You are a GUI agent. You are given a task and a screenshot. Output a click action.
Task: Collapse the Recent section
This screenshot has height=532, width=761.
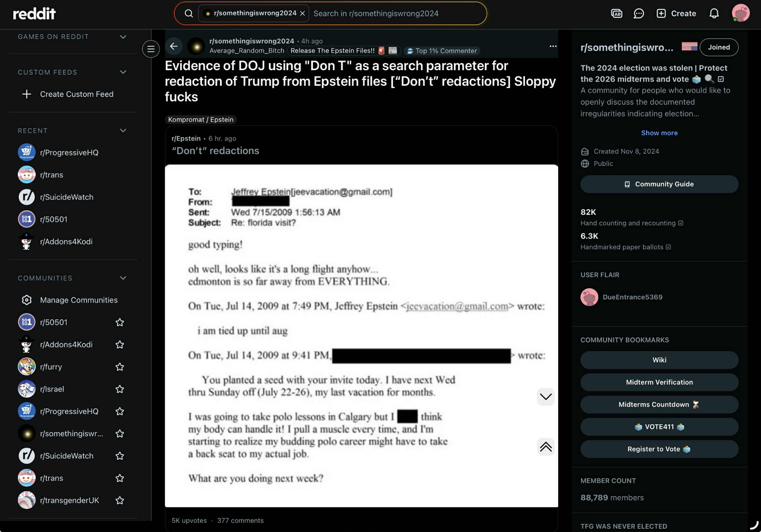[123, 131]
